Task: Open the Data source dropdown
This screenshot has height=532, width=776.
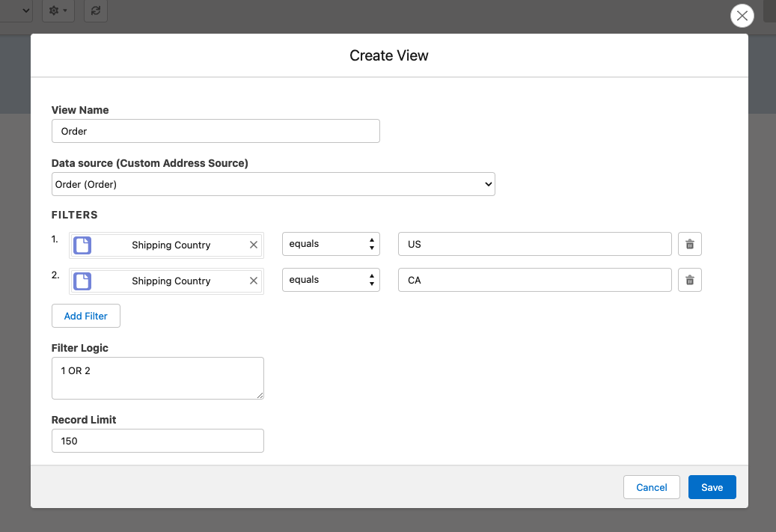Action: tap(273, 184)
